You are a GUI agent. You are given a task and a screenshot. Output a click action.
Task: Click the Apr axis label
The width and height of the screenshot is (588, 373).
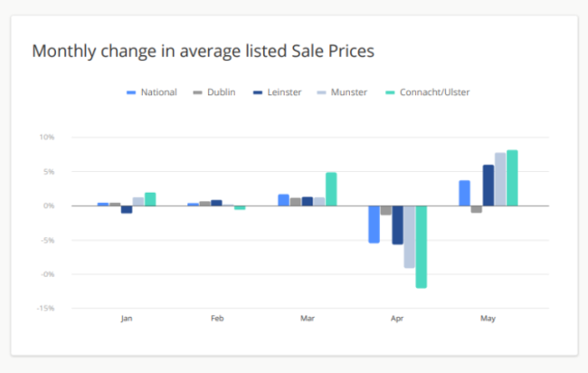(397, 319)
